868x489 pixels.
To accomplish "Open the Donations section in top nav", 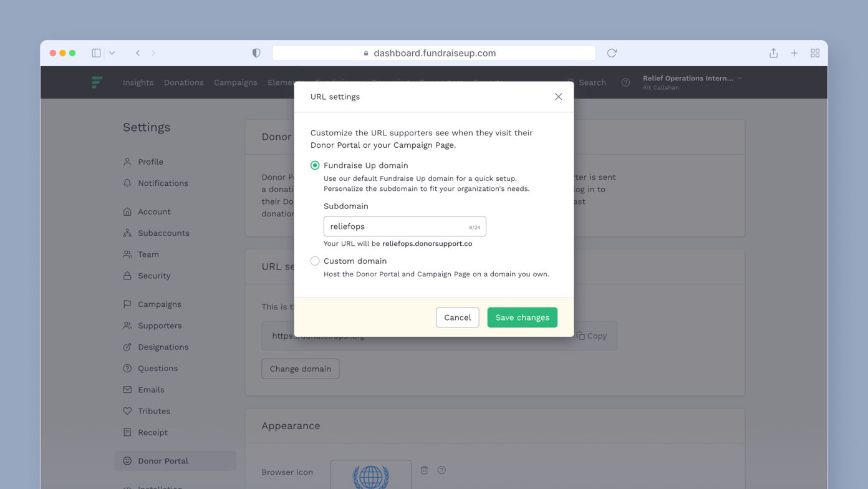I will pyautogui.click(x=183, y=82).
